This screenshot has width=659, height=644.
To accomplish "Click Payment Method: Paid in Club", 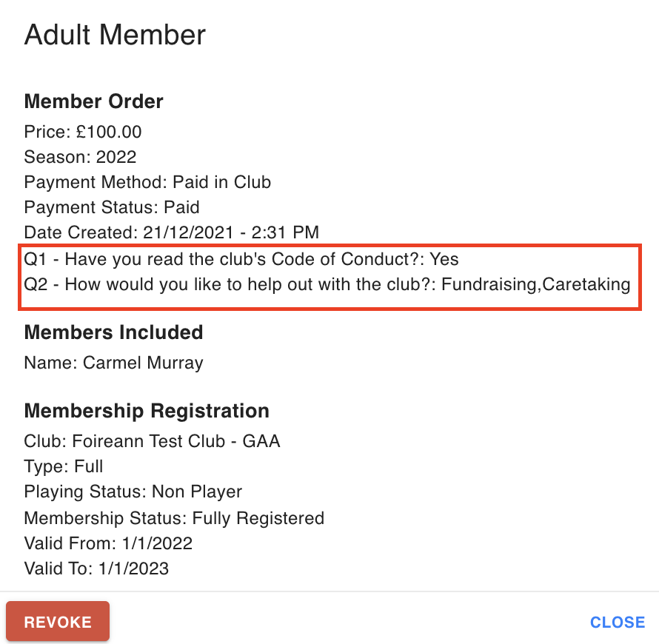I will 147,182.
